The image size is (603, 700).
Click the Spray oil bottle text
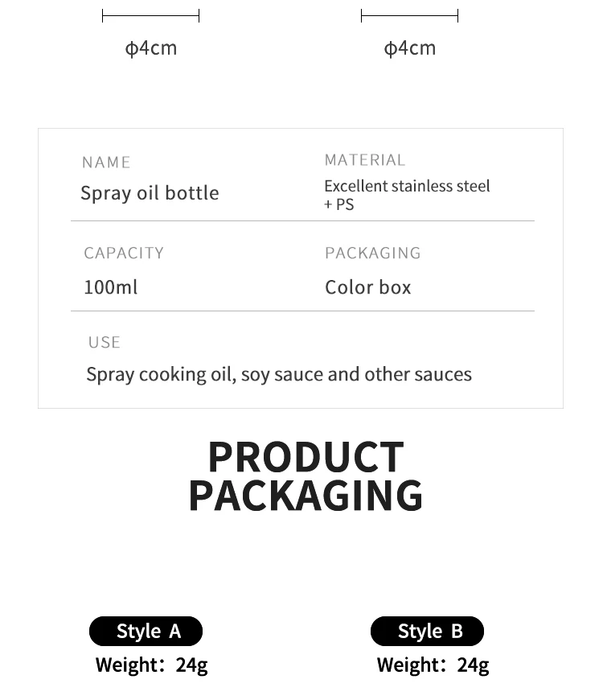[150, 193]
